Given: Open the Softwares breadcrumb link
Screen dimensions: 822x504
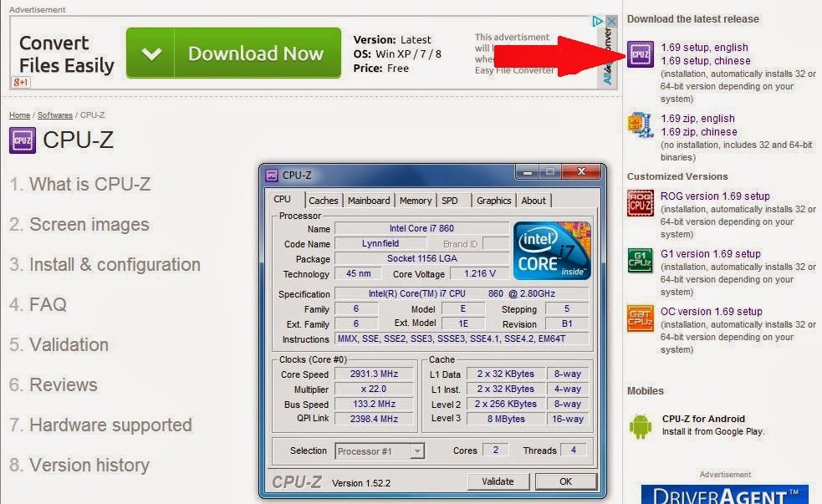Looking at the screenshot, I should [55, 115].
